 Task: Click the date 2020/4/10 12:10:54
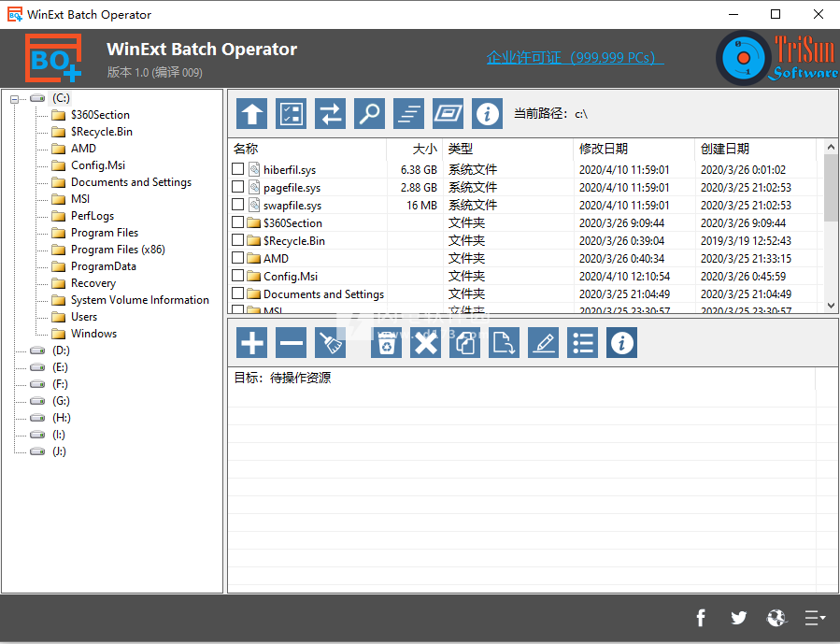click(x=625, y=277)
